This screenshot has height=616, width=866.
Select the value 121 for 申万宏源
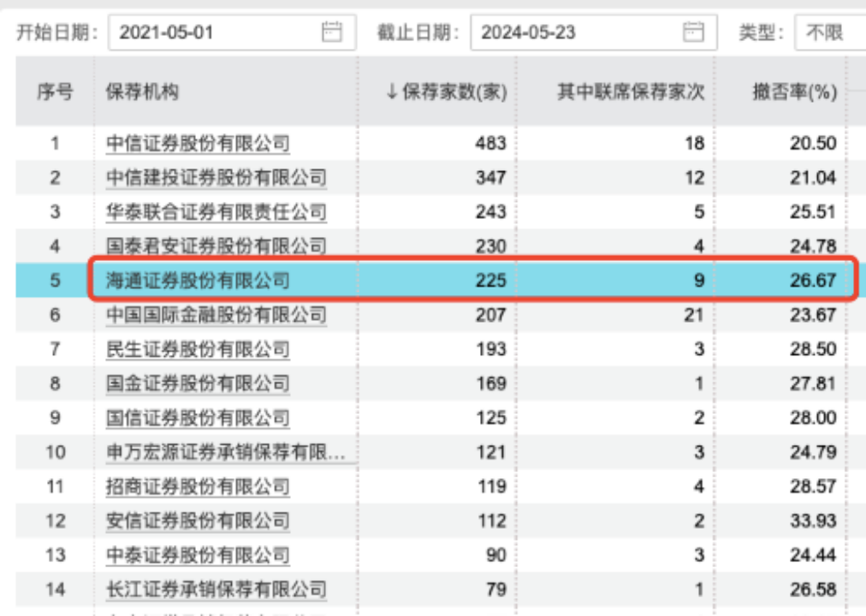pyautogui.click(x=490, y=452)
